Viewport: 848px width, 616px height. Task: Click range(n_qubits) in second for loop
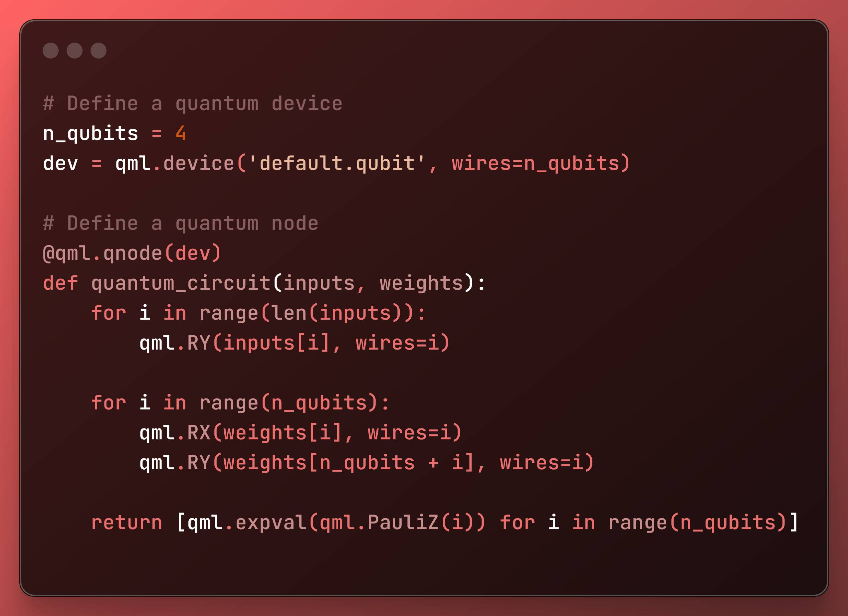tap(290, 402)
